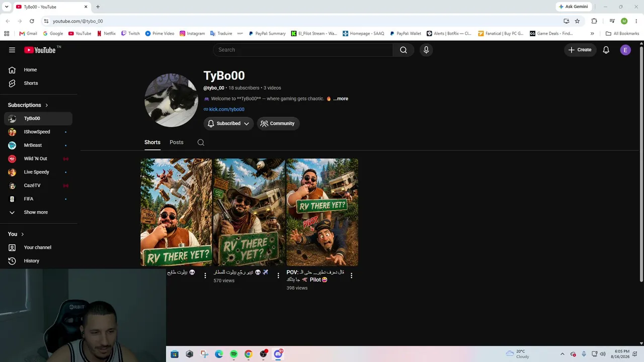Open Your channel in the sidebar
644x362 pixels.
click(x=38, y=247)
